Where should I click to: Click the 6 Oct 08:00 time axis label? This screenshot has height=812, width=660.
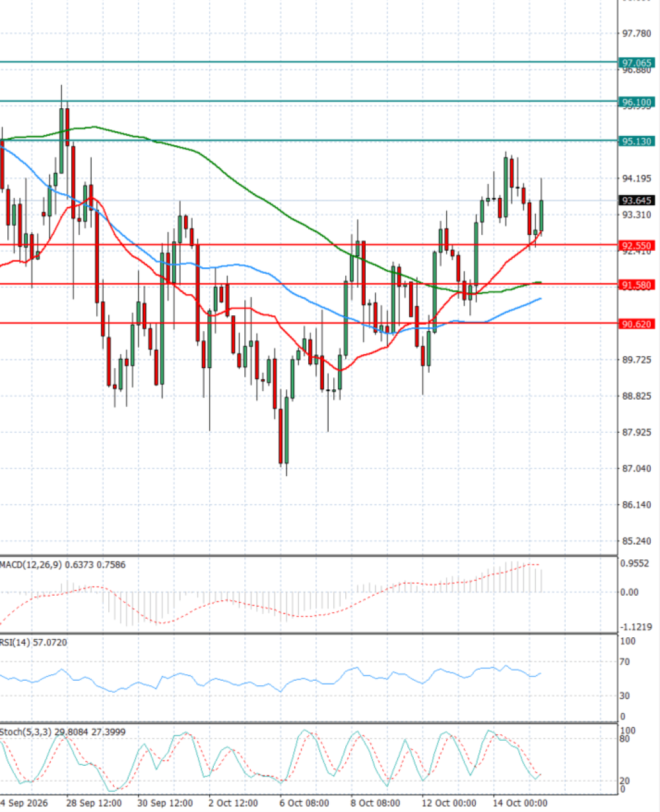(x=304, y=803)
